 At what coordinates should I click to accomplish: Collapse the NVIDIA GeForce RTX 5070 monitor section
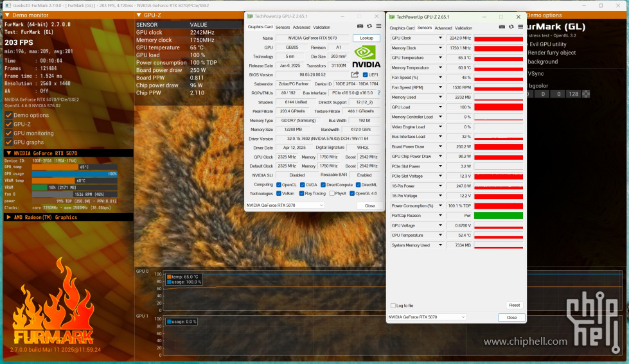[x=8, y=153]
